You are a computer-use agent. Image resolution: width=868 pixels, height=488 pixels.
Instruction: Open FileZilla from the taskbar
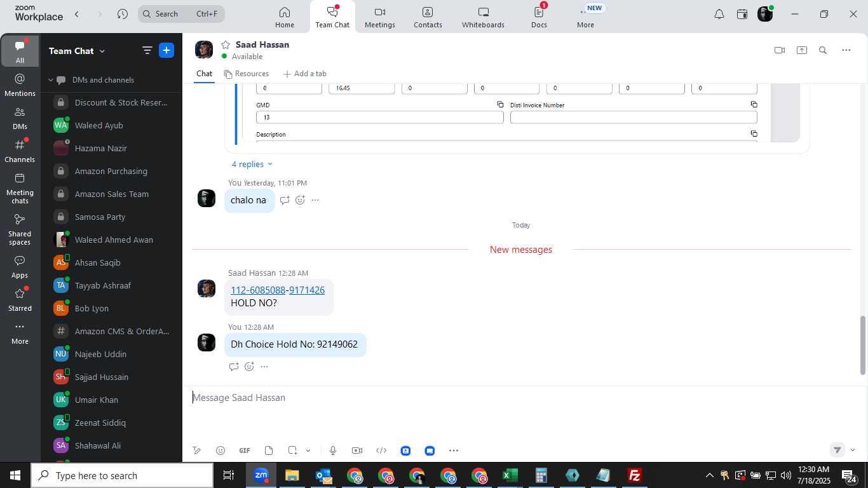click(x=634, y=475)
